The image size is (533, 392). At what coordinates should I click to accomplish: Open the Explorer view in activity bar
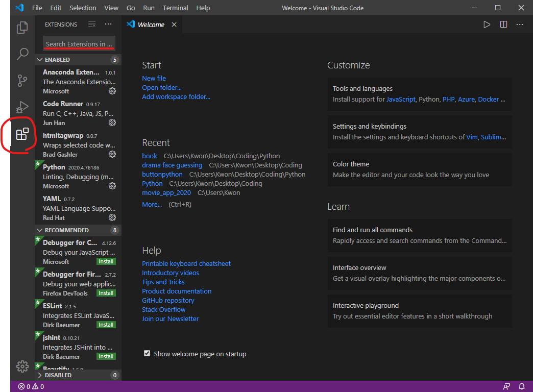click(x=22, y=28)
